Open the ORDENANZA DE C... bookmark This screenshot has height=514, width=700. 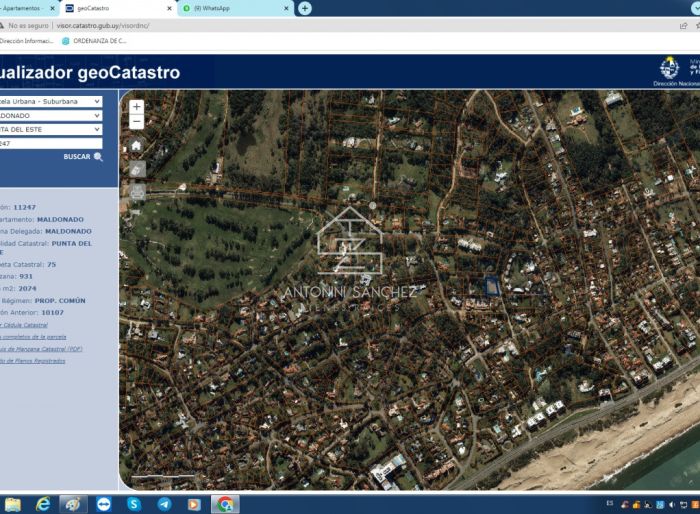tap(94, 41)
